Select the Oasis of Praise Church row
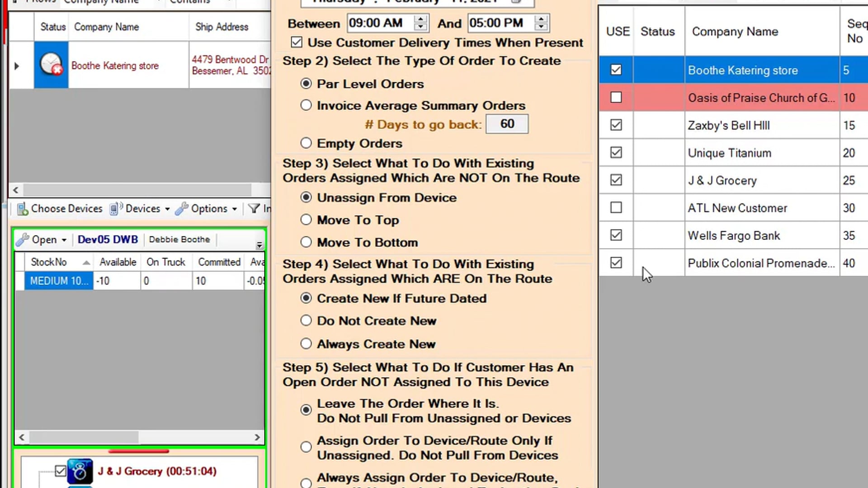 (733, 98)
